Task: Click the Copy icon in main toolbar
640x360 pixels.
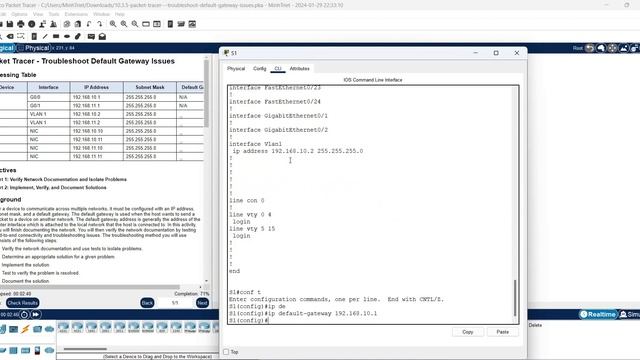Action: tap(67, 24)
